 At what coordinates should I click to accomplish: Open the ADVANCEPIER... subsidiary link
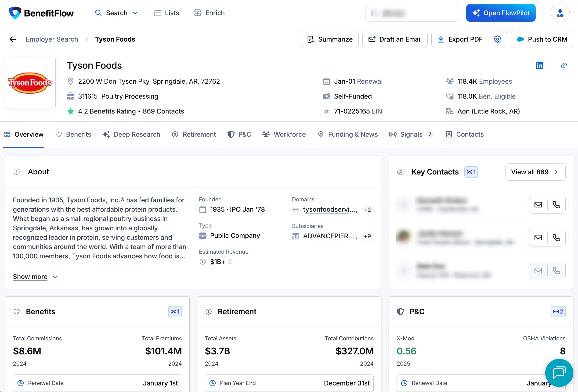click(x=328, y=236)
